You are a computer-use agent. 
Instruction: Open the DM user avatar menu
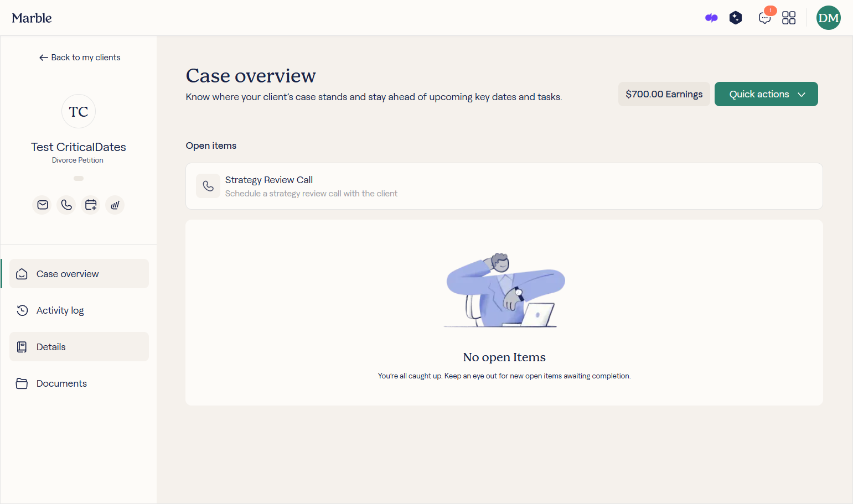click(x=829, y=18)
